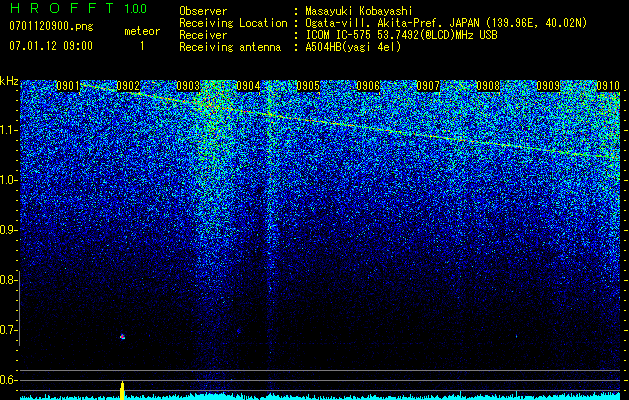This screenshot has width=629, height=400.
Task: Click the 0905 time marker
Action: [308, 86]
